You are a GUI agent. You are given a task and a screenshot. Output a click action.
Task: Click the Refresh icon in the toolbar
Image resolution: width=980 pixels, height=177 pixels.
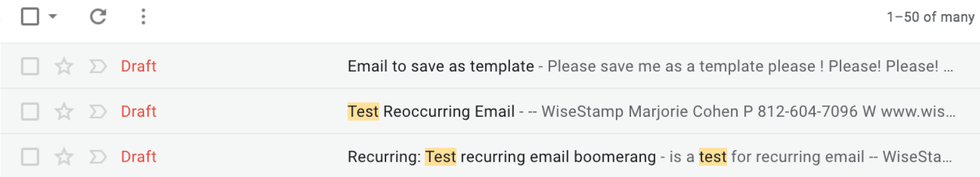[98, 17]
